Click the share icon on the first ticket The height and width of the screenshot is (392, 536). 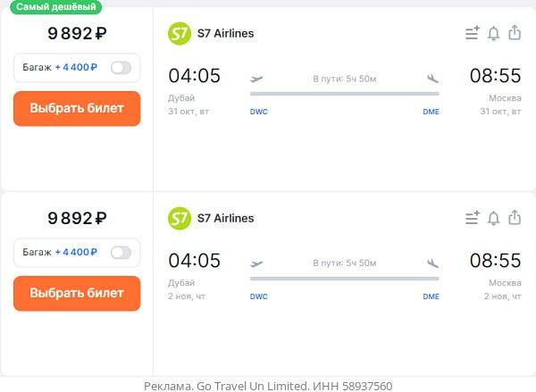pos(515,33)
